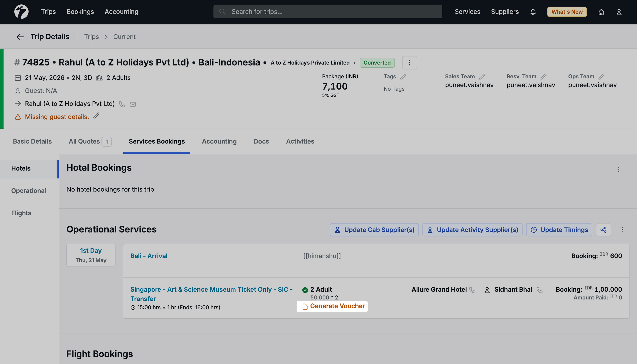This screenshot has width=637, height=364.
Task: Open Hotel Bookings three-dot menu
Action: pos(618,170)
